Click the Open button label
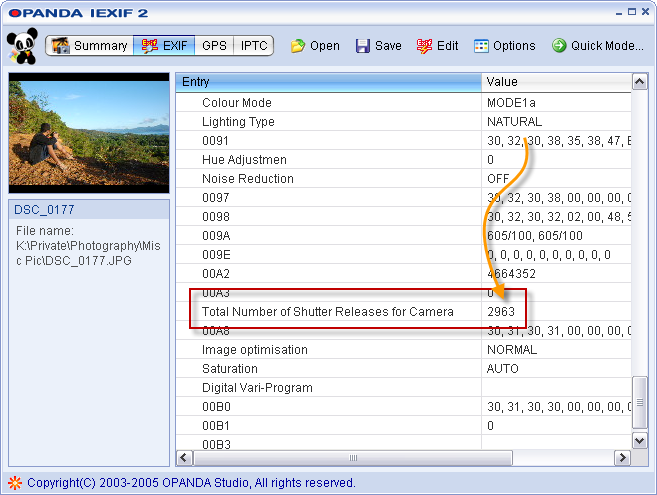Image resolution: width=657 pixels, height=495 pixels. 325,46
